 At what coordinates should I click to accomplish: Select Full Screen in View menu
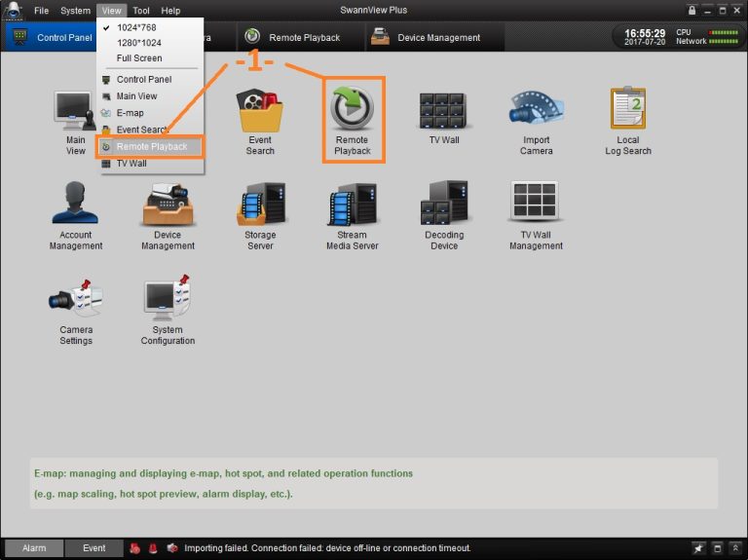click(139, 58)
